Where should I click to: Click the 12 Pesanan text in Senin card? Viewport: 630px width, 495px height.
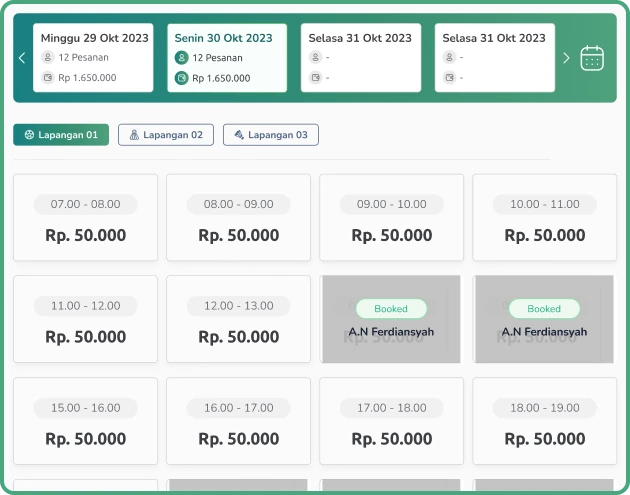(217, 58)
